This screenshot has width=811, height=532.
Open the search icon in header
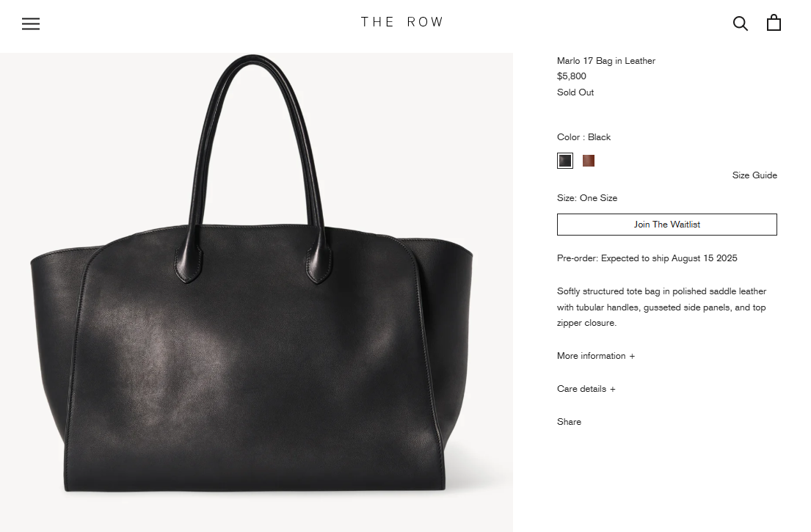740,23
